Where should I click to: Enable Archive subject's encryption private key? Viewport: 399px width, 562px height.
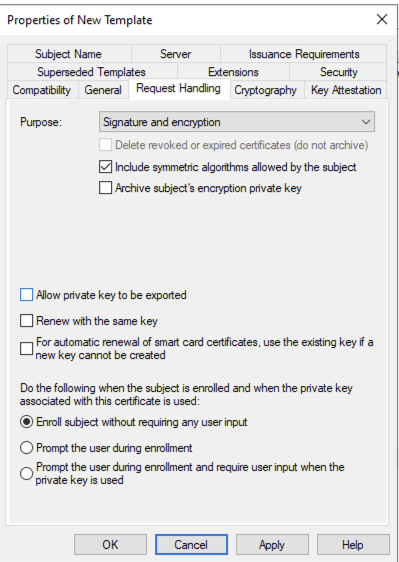point(105,188)
